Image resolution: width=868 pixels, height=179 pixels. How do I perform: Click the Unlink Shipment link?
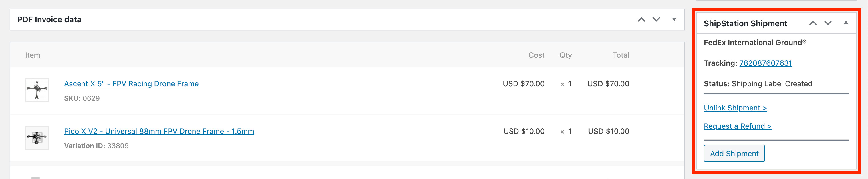[735, 108]
